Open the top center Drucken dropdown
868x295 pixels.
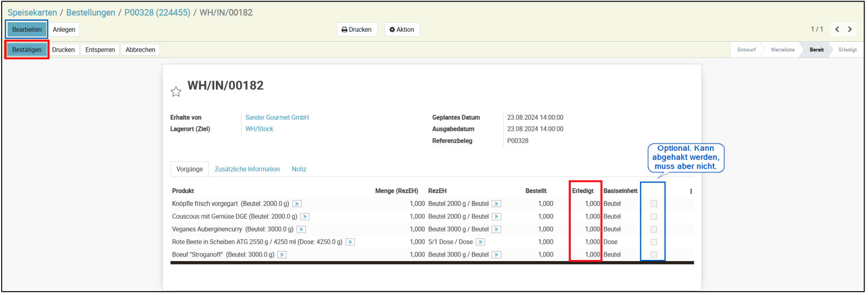(x=357, y=29)
